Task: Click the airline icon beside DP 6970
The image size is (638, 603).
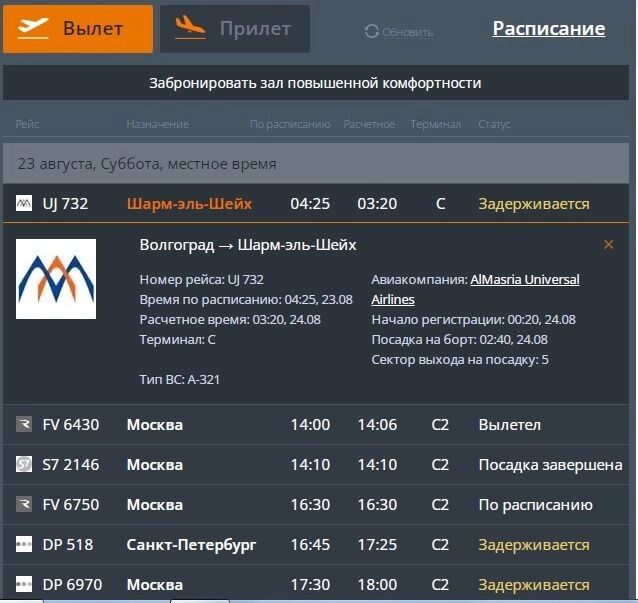Action: [24, 585]
